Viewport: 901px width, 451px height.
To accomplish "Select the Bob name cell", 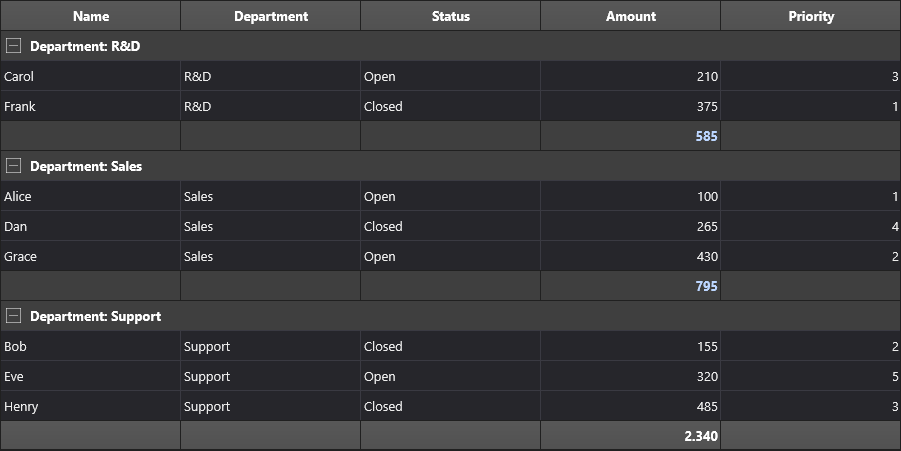I will [x=90, y=346].
